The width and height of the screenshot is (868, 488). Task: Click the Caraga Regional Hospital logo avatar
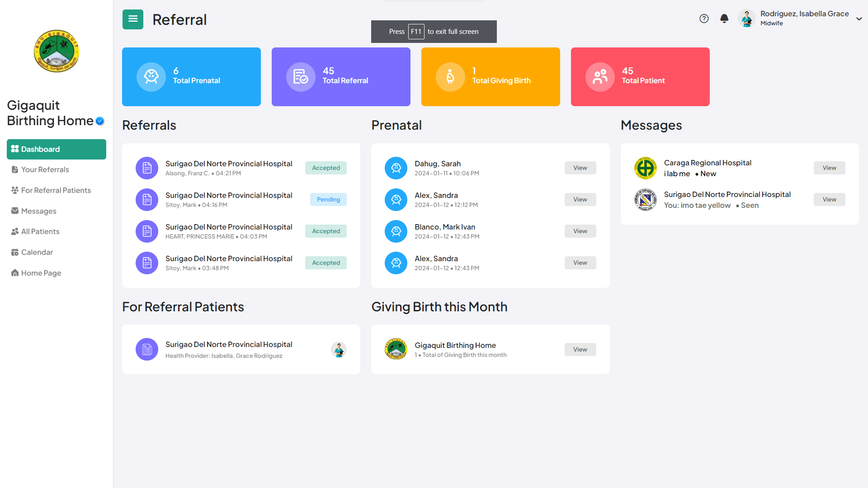click(x=646, y=168)
